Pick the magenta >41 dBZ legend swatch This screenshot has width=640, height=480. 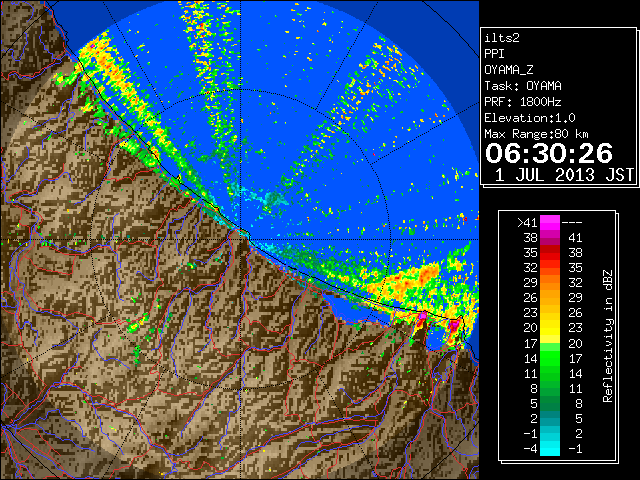tap(550, 222)
